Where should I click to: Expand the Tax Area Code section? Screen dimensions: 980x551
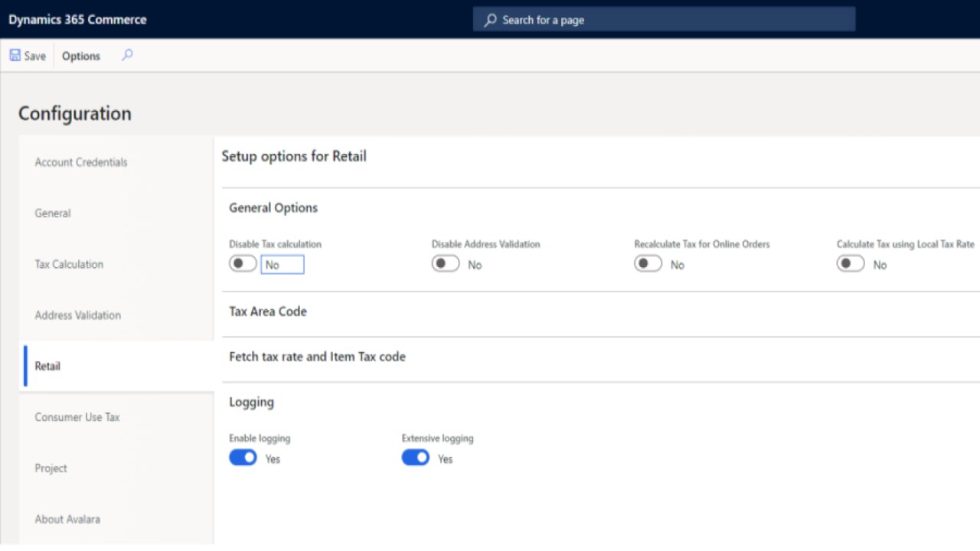coord(268,312)
